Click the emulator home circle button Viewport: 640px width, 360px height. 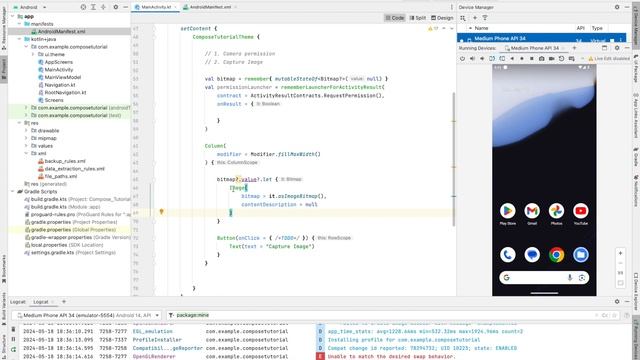pyautogui.click(x=522, y=58)
